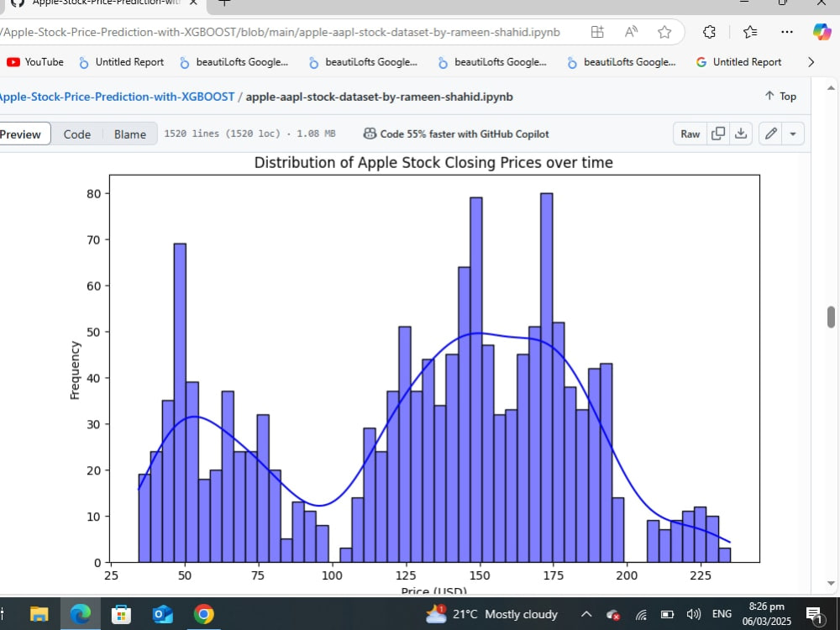Viewport: 840px width, 630px height.
Task: Click scrollbar up arrow
Action: (831, 88)
